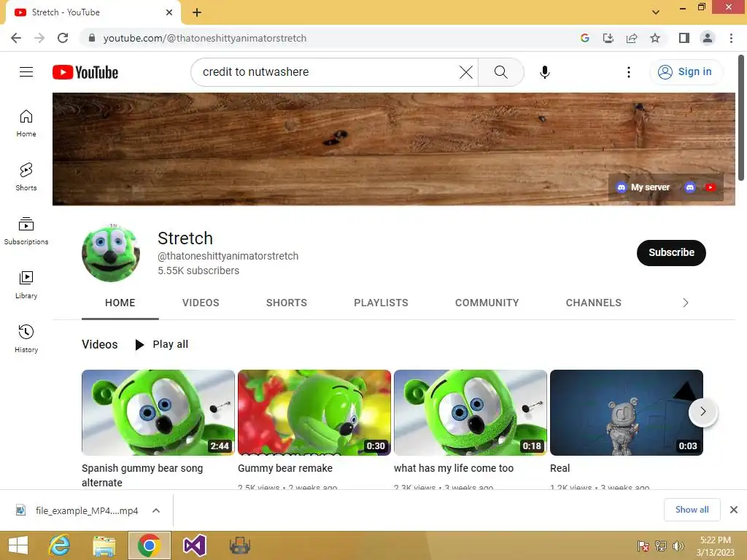Image resolution: width=747 pixels, height=560 pixels.
Task: Click the browser forward arrow
Action: (39, 38)
